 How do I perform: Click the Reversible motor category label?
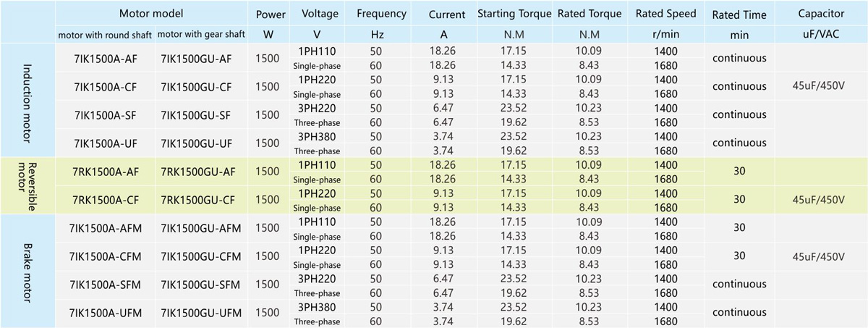(28, 184)
